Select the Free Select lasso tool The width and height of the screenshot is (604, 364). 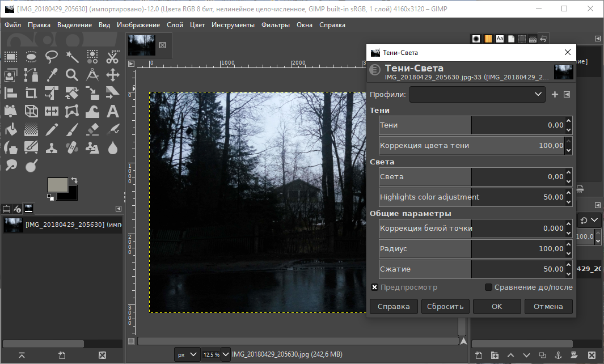pos(52,57)
